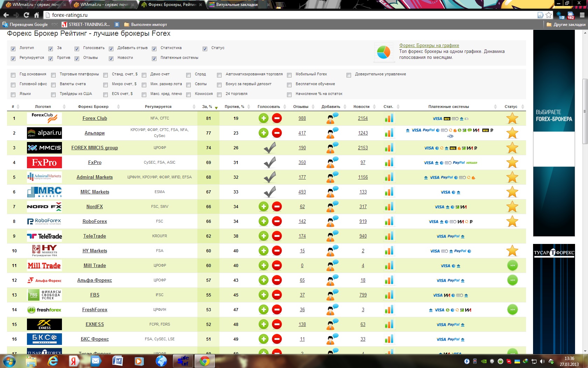
Task: Click red minus vote for NordFX
Action: tap(277, 206)
